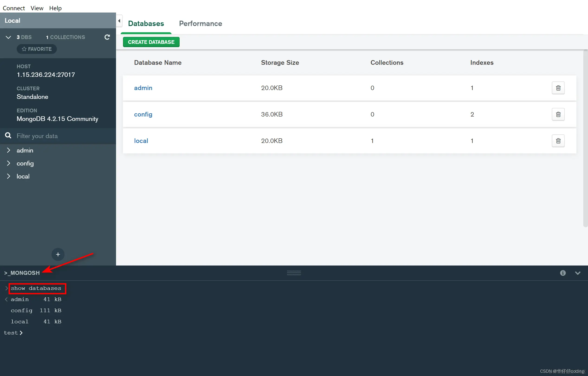Click trash icon for local database

[558, 141]
